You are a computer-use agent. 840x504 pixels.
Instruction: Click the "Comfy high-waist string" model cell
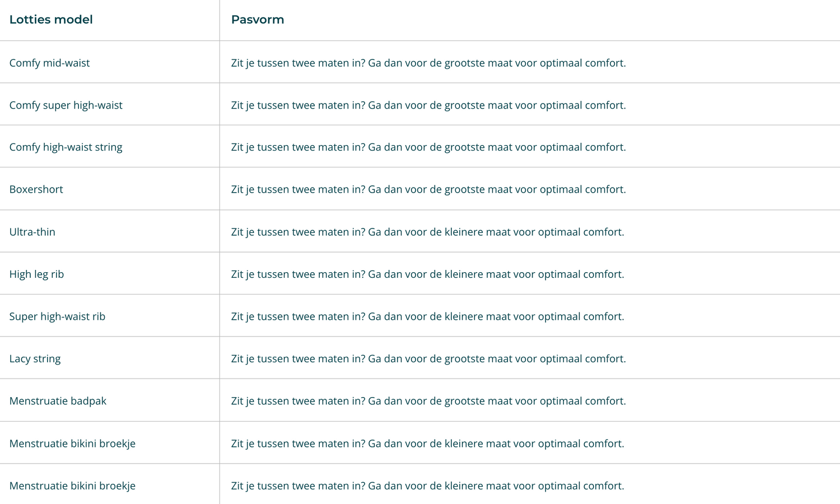pyautogui.click(x=66, y=147)
